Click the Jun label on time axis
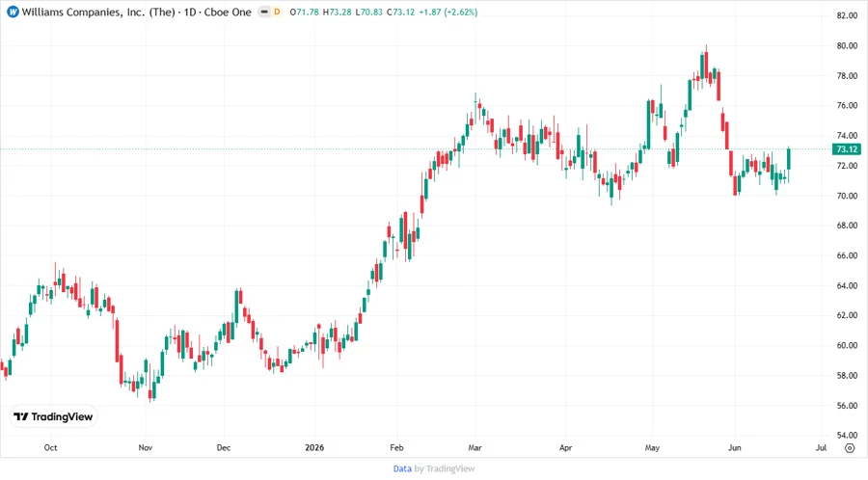This screenshot has height=480, width=868. click(x=735, y=447)
